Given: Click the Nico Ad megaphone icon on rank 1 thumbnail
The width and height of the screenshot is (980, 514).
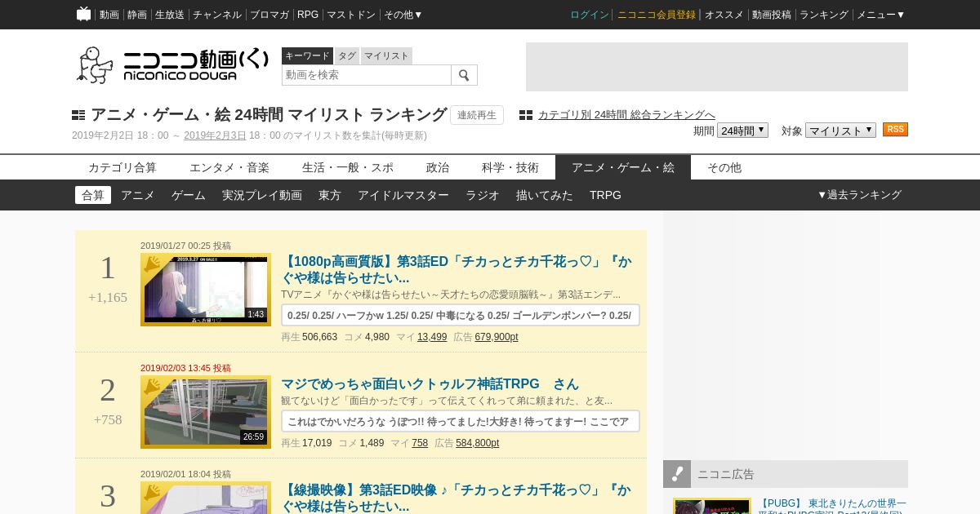Looking at the screenshot, I should (x=152, y=264).
